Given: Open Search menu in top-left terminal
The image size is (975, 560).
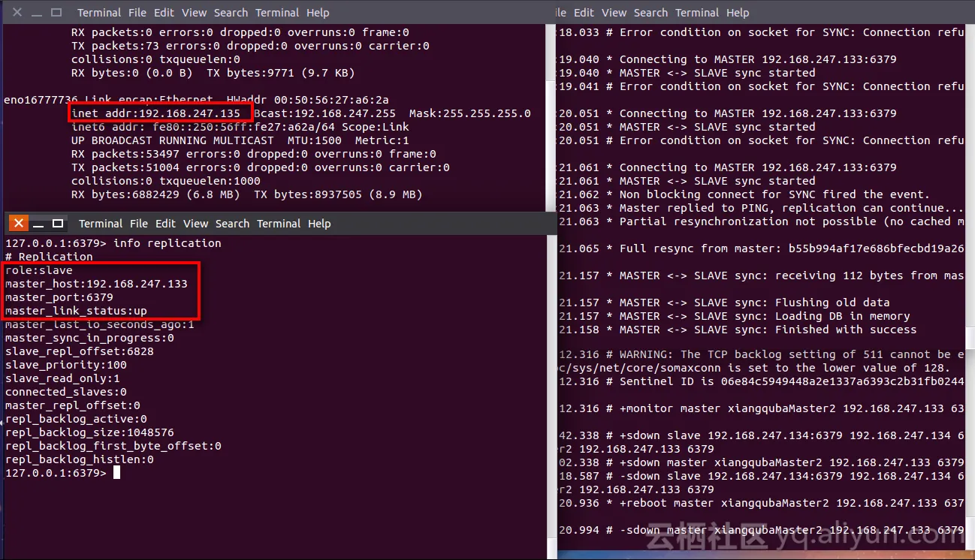Looking at the screenshot, I should [x=231, y=13].
